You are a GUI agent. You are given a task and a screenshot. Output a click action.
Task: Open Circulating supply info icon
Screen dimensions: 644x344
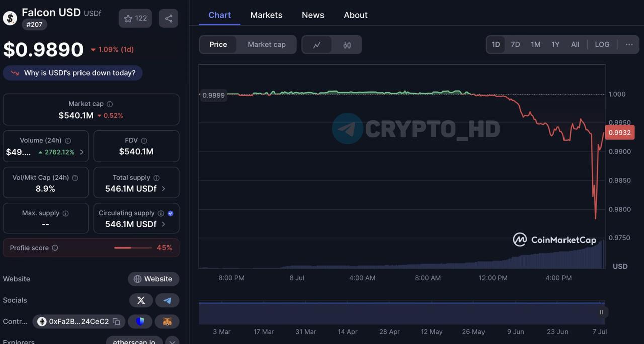point(160,213)
